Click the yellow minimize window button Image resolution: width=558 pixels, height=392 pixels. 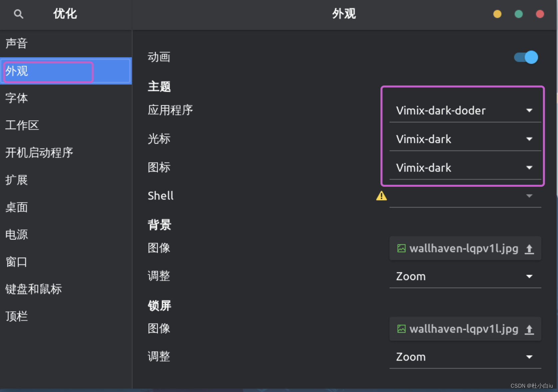497,14
